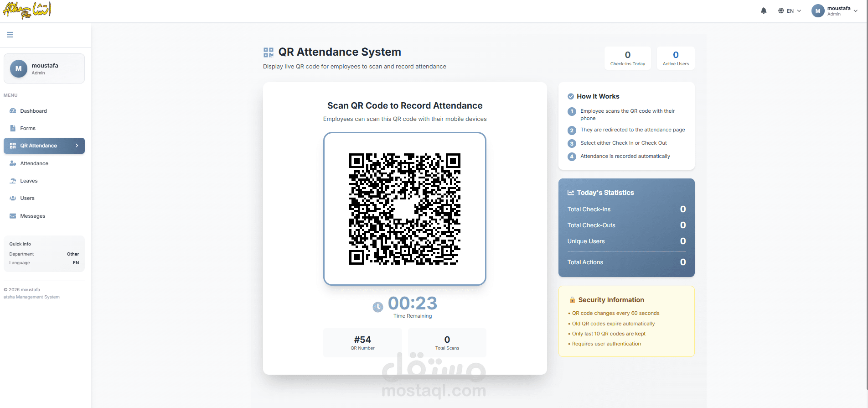Click the globe language icon
The height and width of the screenshot is (408, 868).
[781, 11]
